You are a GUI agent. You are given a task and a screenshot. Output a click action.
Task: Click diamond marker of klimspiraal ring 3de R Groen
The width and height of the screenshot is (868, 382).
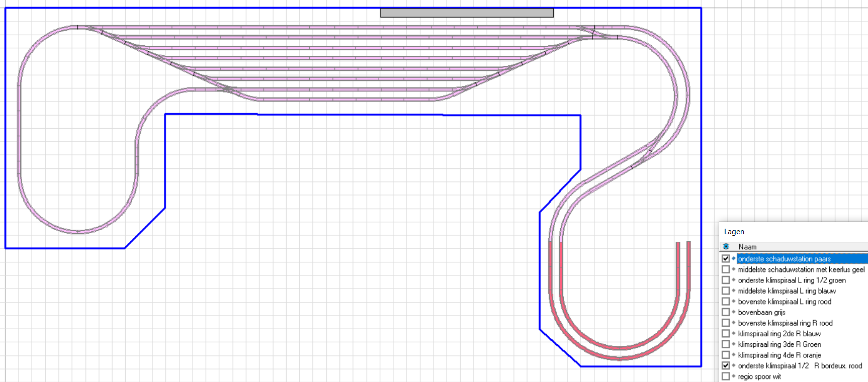(734, 344)
